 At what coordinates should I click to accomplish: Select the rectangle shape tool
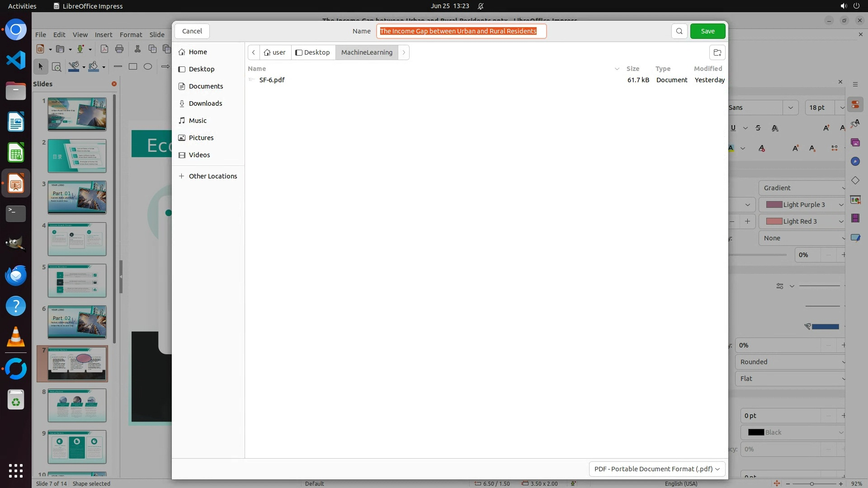click(133, 66)
